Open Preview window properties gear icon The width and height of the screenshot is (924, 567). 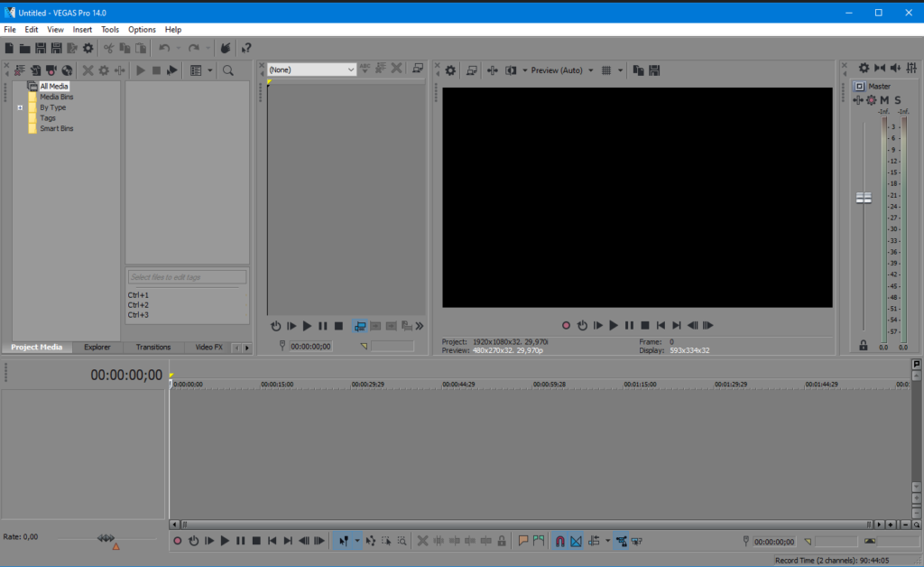coord(451,70)
